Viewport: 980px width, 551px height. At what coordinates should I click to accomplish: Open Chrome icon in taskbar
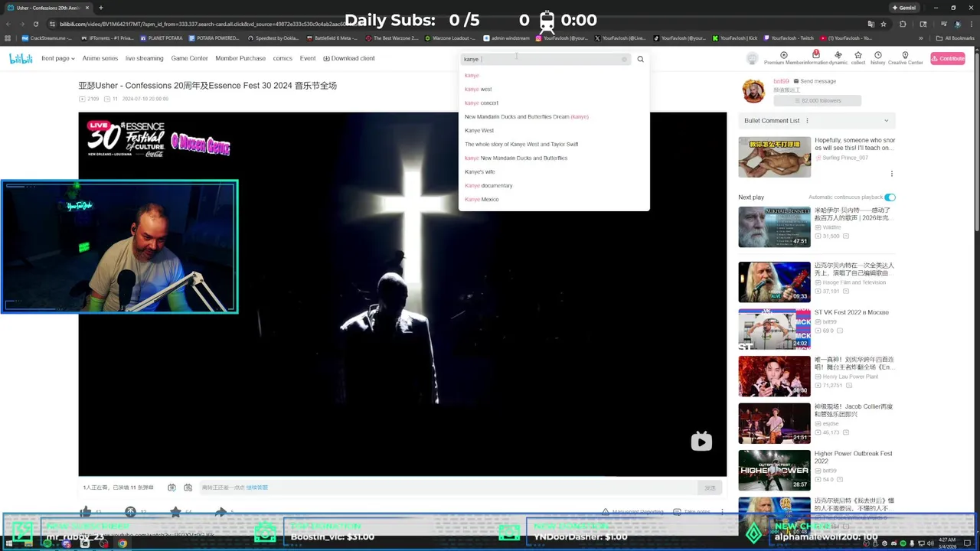[122, 544]
